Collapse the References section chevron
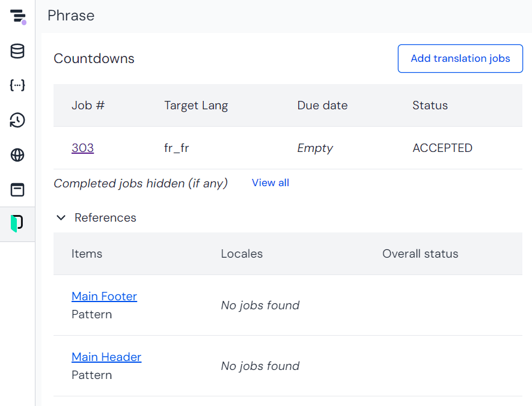 coord(61,217)
